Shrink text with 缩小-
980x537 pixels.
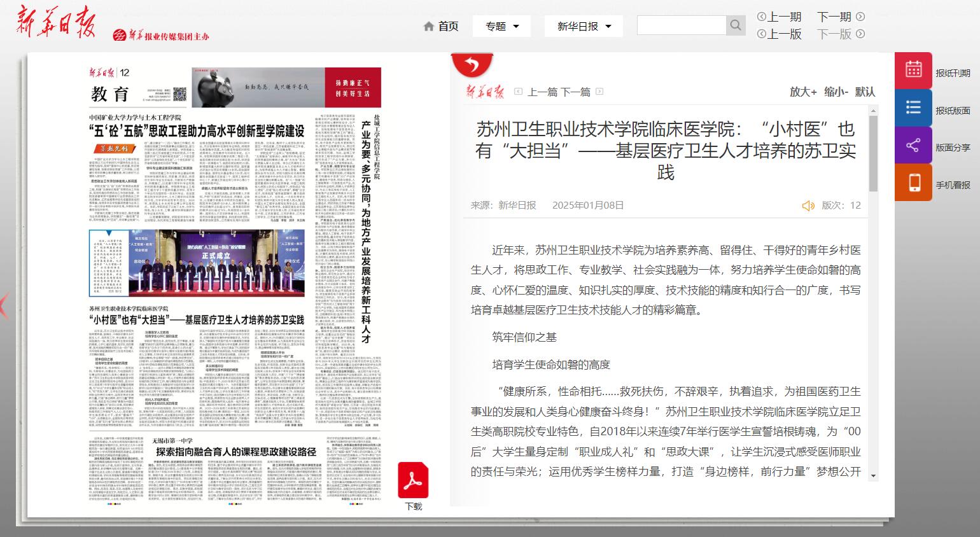click(x=836, y=92)
